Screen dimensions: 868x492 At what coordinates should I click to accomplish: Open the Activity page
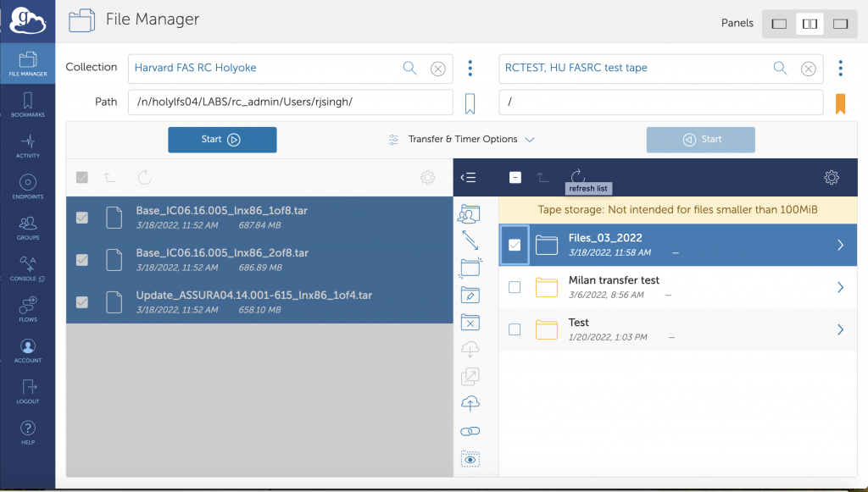pyautogui.click(x=28, y=146)
